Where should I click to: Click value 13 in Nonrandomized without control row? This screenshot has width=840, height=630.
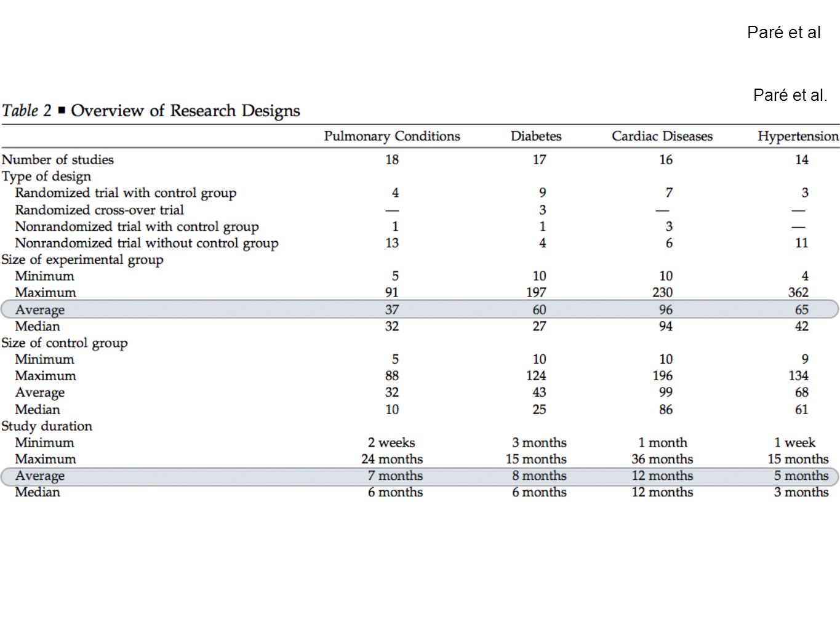coord(392,243)
